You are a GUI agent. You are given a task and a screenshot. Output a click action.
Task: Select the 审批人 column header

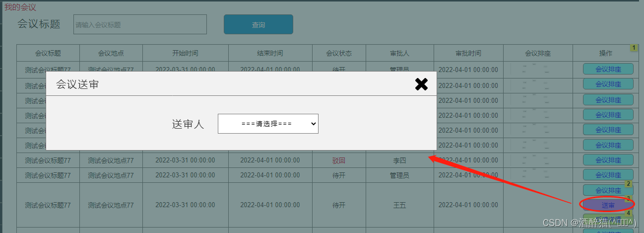(400, 53)
